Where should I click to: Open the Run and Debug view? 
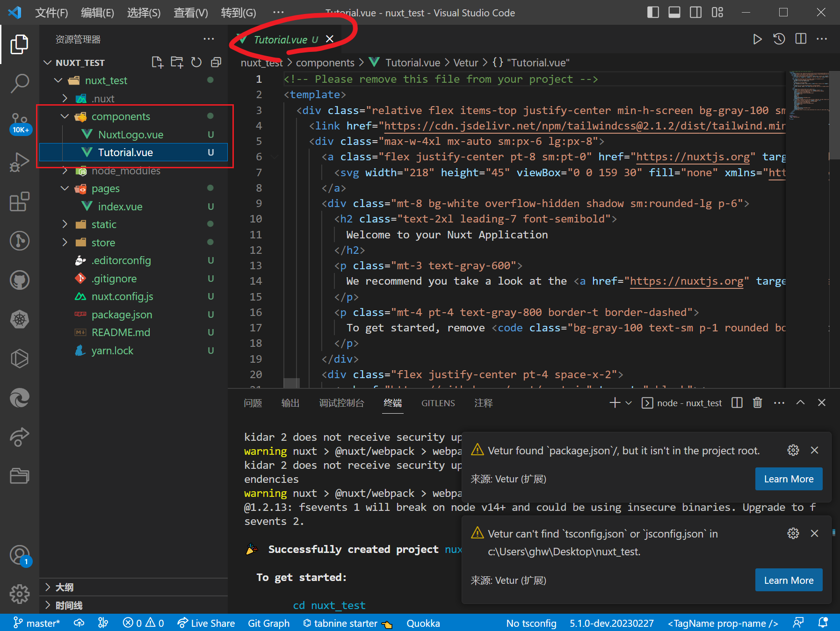[19, 162]
